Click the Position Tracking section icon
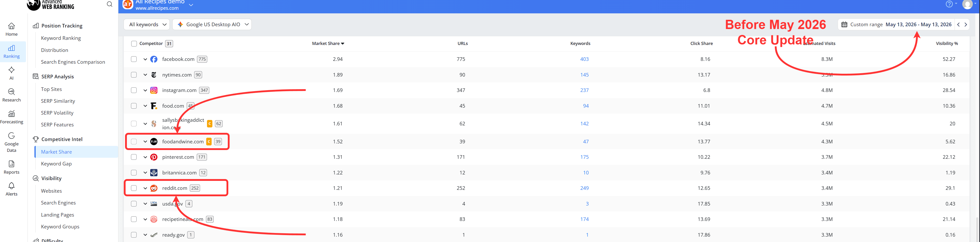Viewport: 980px width, 242px height. [x=36, y=25]
